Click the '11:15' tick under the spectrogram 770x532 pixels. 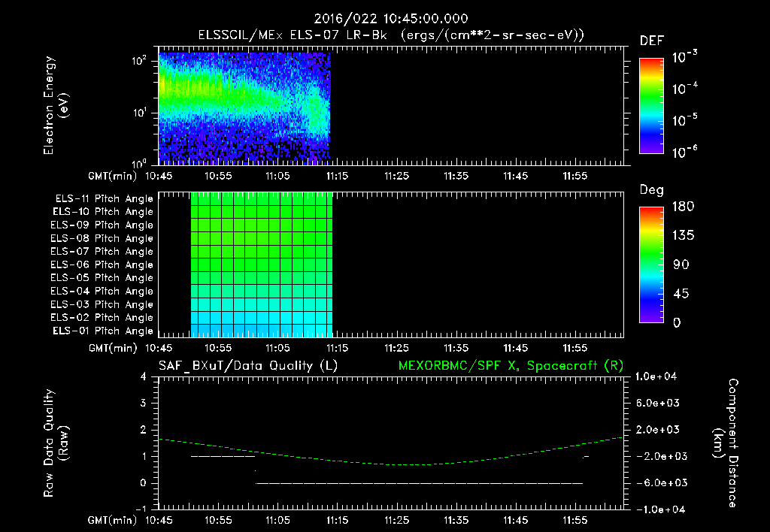(x=337, y=176)
